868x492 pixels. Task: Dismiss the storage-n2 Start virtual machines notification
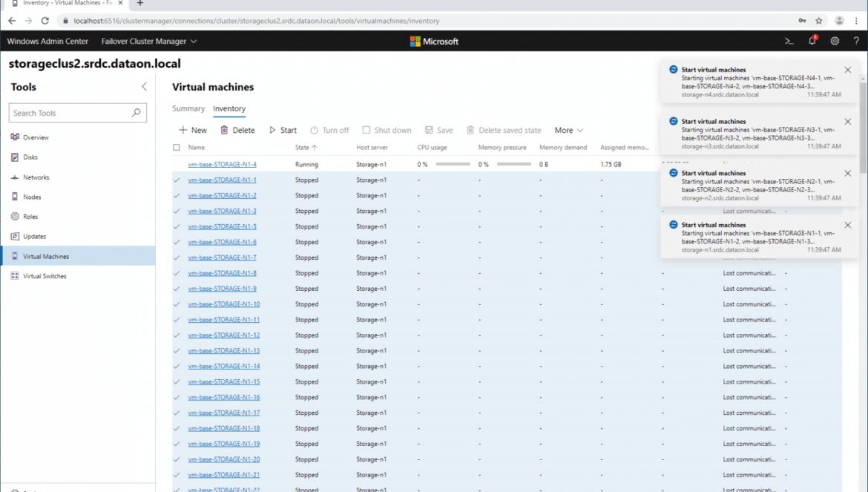point(847,173)
